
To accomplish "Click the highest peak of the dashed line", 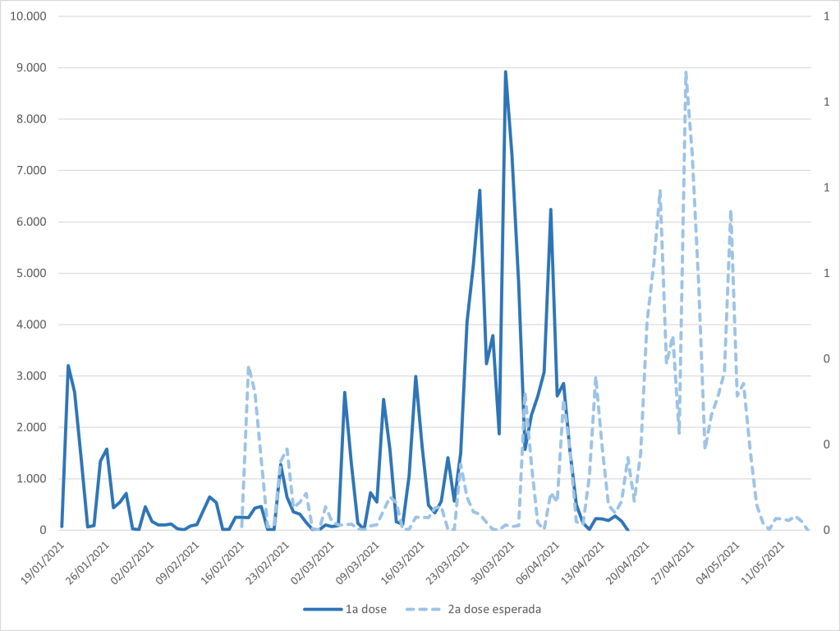I will (x=686, y=72).
